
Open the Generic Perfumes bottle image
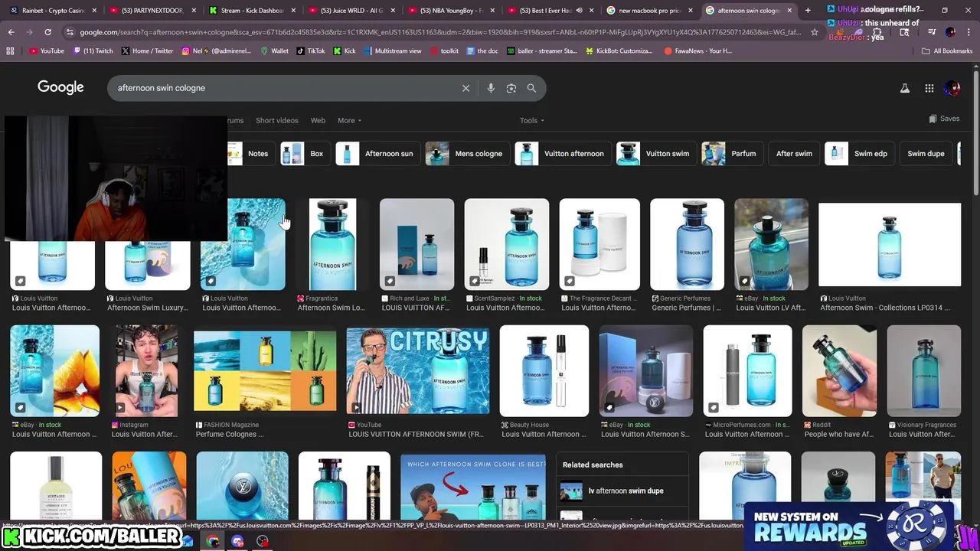pos(687,245)
